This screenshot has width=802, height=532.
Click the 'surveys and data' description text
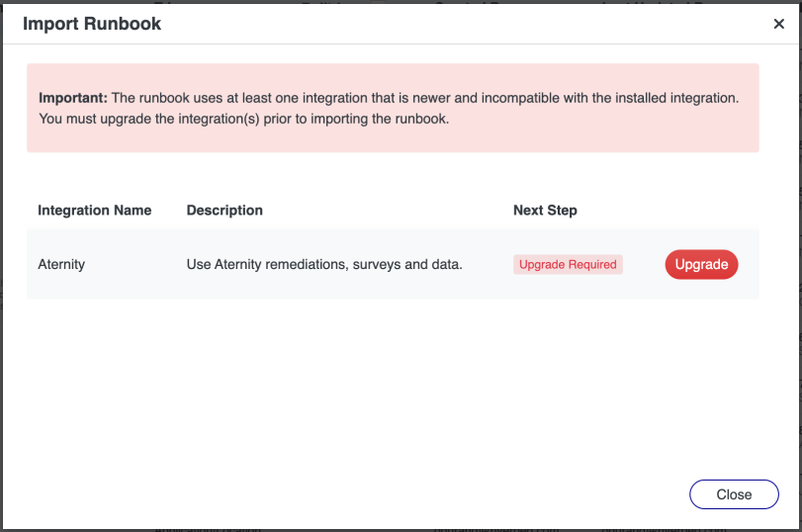point(407,264)
